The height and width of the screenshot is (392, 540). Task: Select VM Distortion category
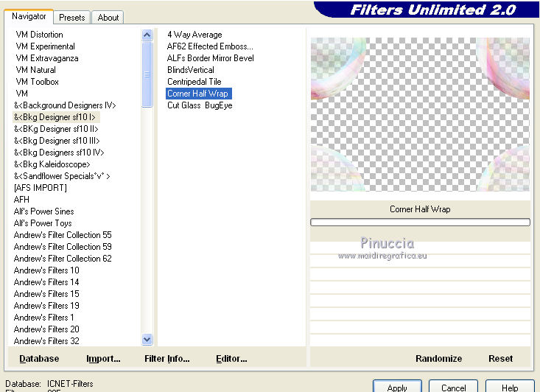pos(40,35)
